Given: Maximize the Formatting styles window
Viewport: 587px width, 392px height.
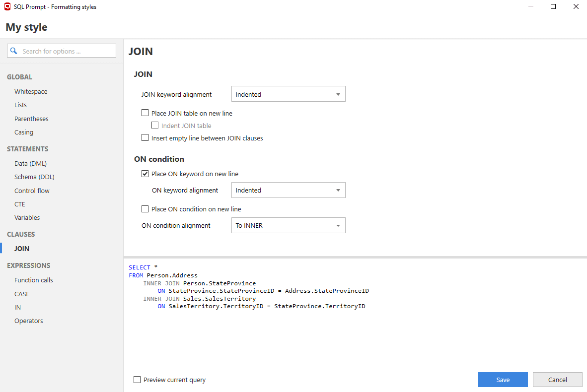Looking at the screenshot, I should tap(553, 7).
